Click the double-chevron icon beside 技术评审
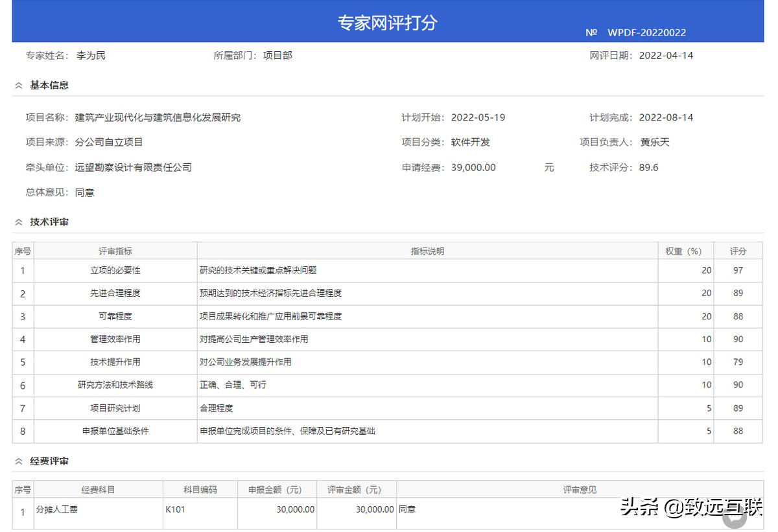Viewport: 778px width, 532px height. 19,222
